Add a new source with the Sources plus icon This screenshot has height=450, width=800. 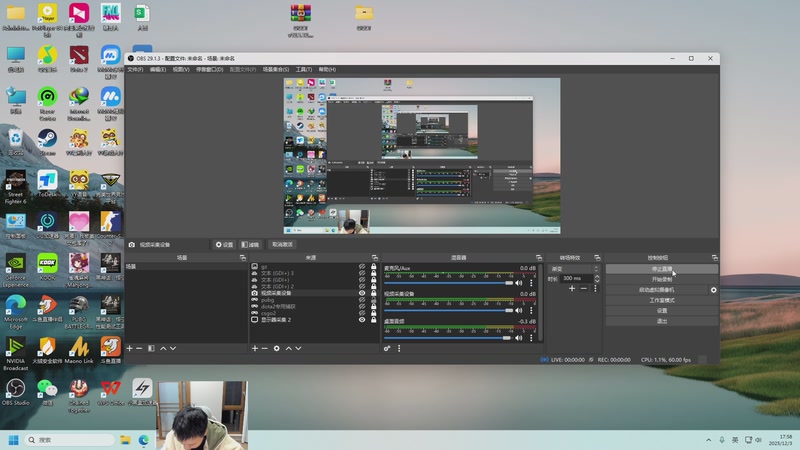pyautogui.click(x=255, y=348)
